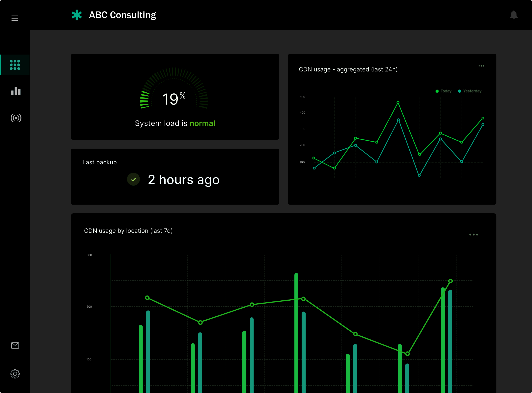Expand CDN usage by location chart options
532x393 pixels.
(x=474, y=234)
